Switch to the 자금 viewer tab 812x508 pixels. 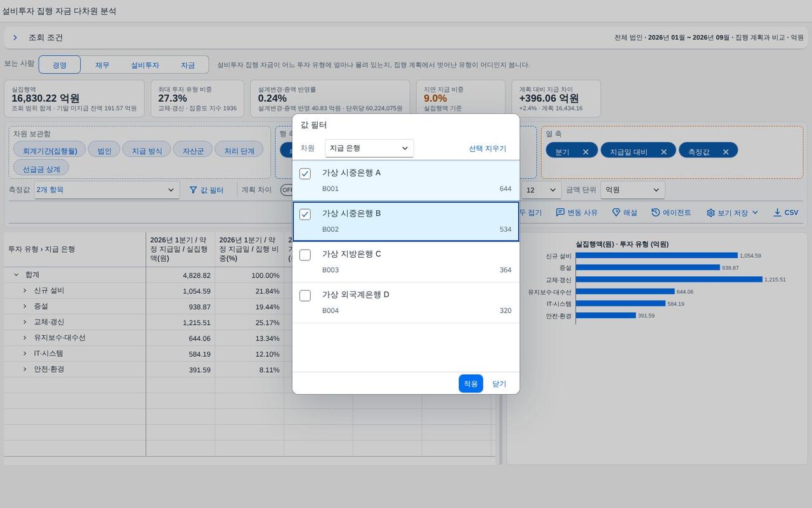(188, 65)
